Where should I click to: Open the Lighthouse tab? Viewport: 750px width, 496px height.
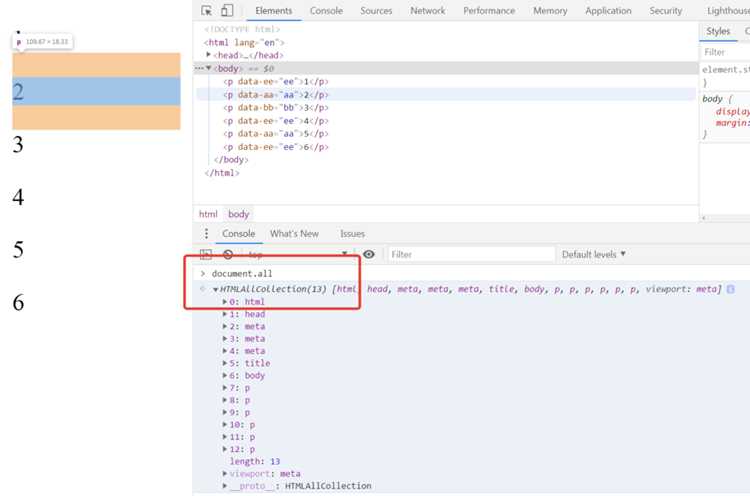728,11
